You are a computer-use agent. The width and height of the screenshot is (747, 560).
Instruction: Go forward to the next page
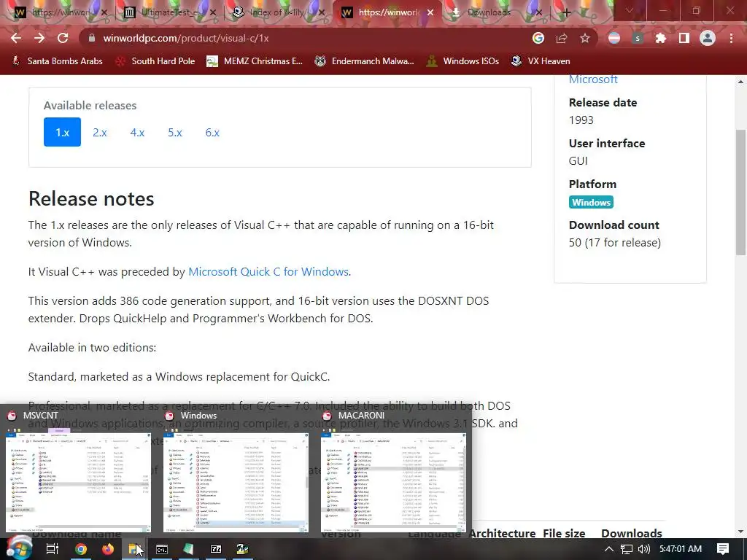39,38
